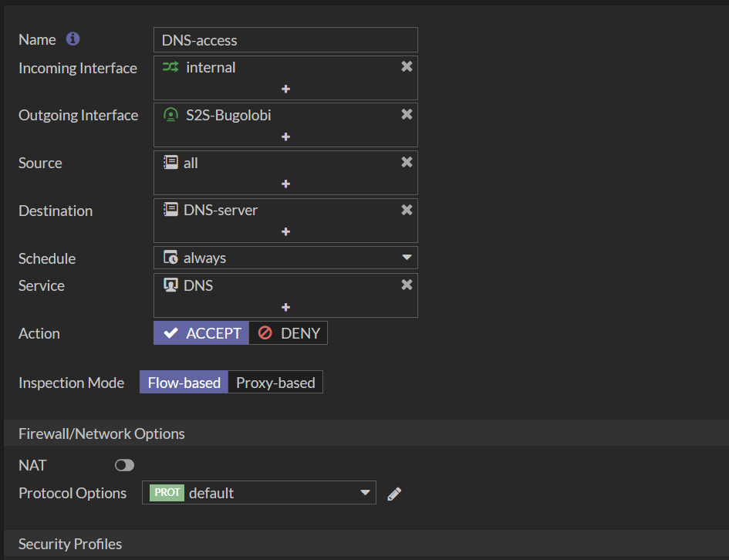
Task: Add a destination address with plus
Action: click(285, 232)
